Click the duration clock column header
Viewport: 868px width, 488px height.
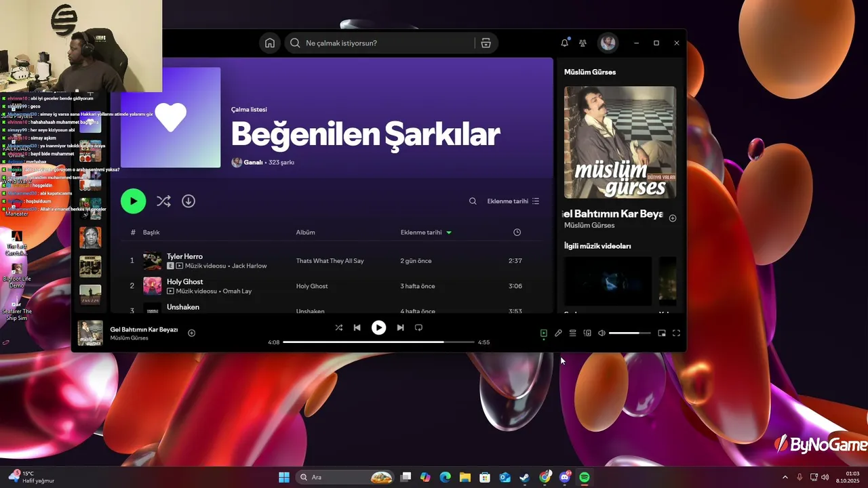[x=517, y=232]
